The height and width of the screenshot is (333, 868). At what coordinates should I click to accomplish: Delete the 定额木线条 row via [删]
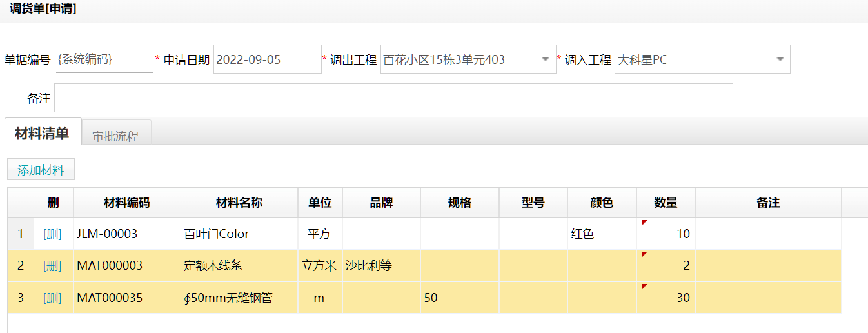(x=53, y=266)
